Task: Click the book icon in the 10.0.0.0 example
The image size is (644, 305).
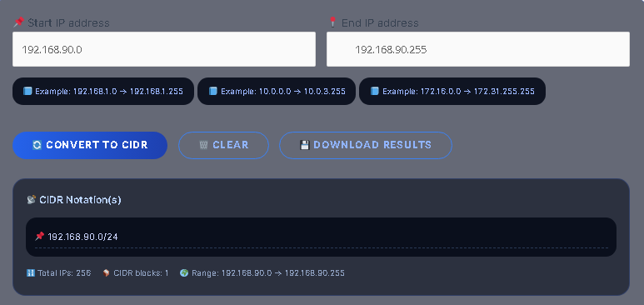Action: tap(212, 92)
